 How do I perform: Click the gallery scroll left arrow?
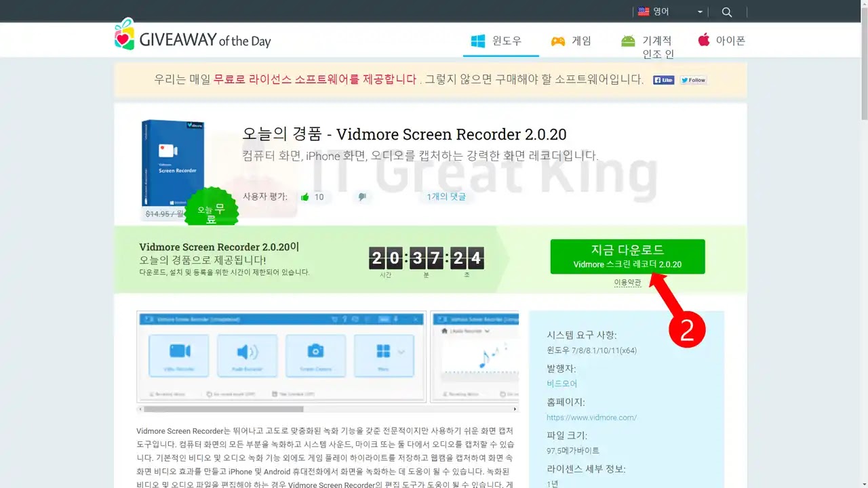click(x=140, y=409)
